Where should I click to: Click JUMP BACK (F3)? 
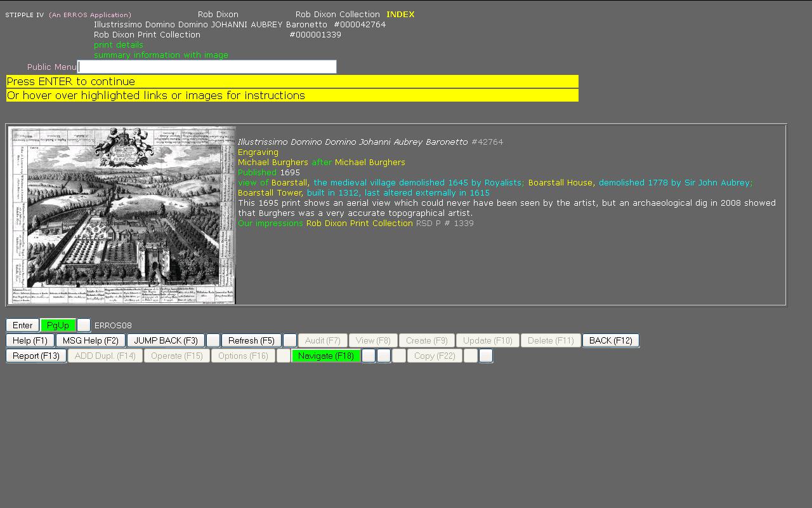(x=166, y=340)
